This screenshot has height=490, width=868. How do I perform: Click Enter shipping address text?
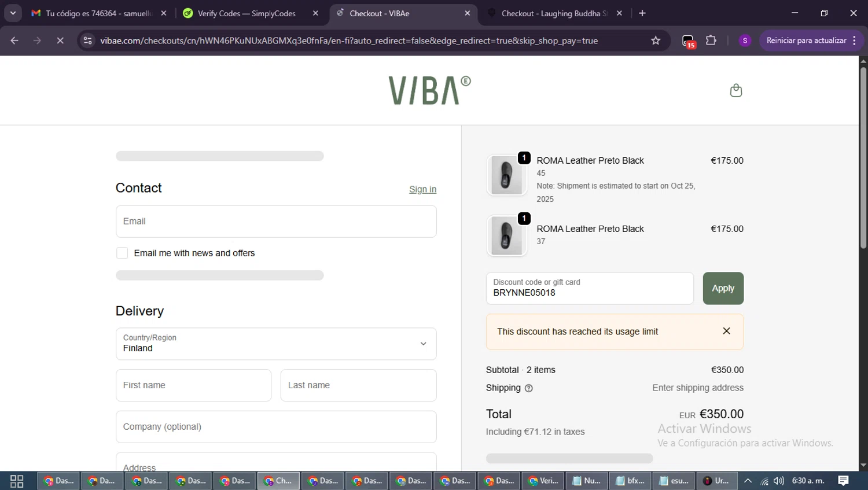tap(698, 388)
